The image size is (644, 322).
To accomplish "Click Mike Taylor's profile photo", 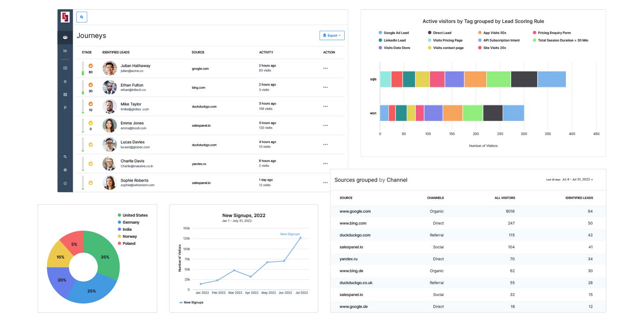I will pos(109,106).
